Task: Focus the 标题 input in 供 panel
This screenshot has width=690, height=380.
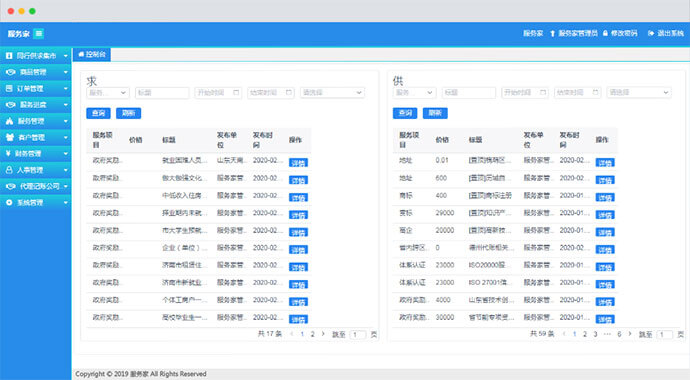Action: point(469,93)
